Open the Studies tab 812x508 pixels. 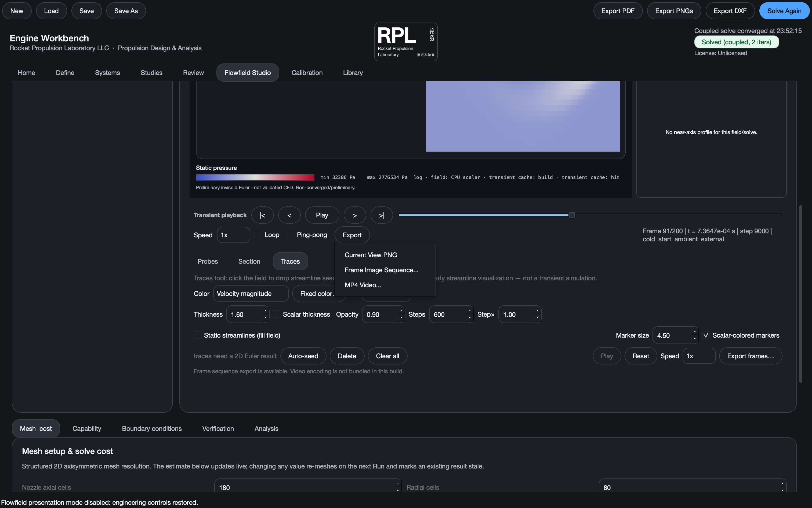[151, 73]
